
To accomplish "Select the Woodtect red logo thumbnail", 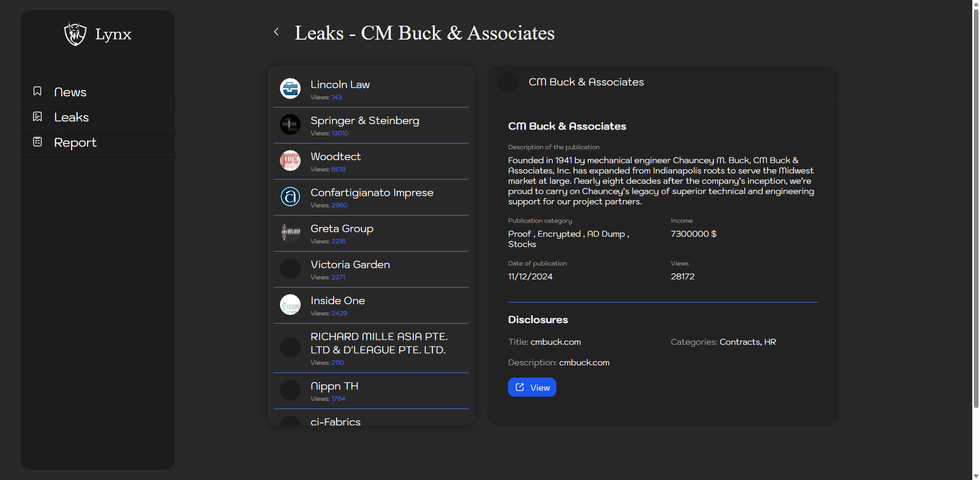I will [290, 161].
